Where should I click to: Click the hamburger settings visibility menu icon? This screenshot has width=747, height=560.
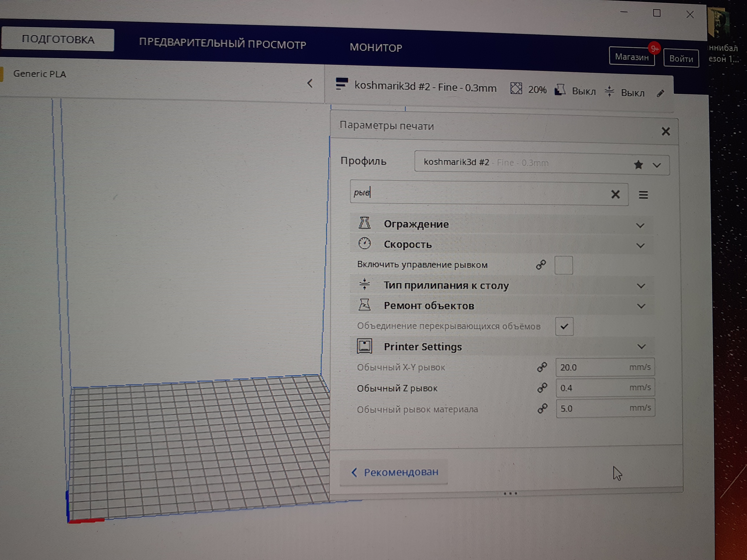(643, 195)
